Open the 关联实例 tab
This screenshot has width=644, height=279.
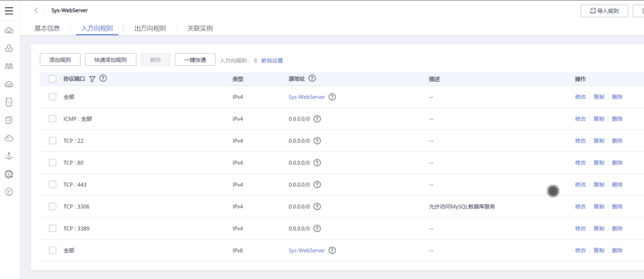[x=200, y=28]
